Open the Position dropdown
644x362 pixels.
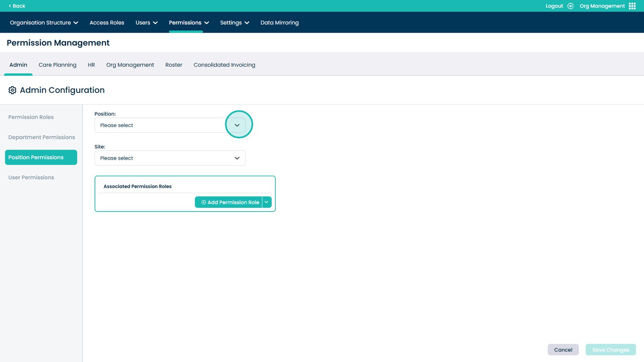[237, 125]
